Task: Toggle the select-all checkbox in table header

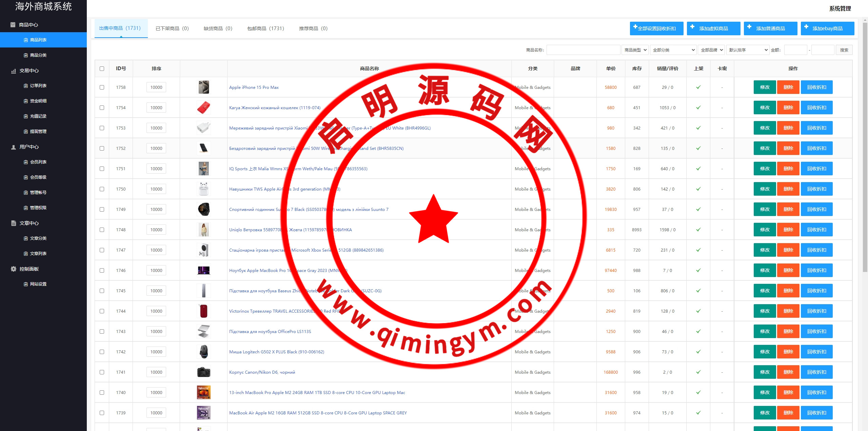Action: coord(102,69)
